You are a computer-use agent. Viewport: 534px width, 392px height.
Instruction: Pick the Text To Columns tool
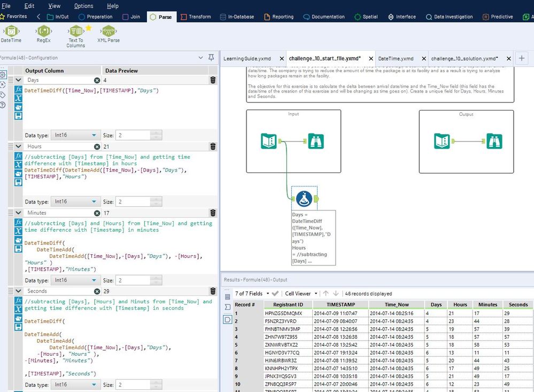click(x=76, y=31)
